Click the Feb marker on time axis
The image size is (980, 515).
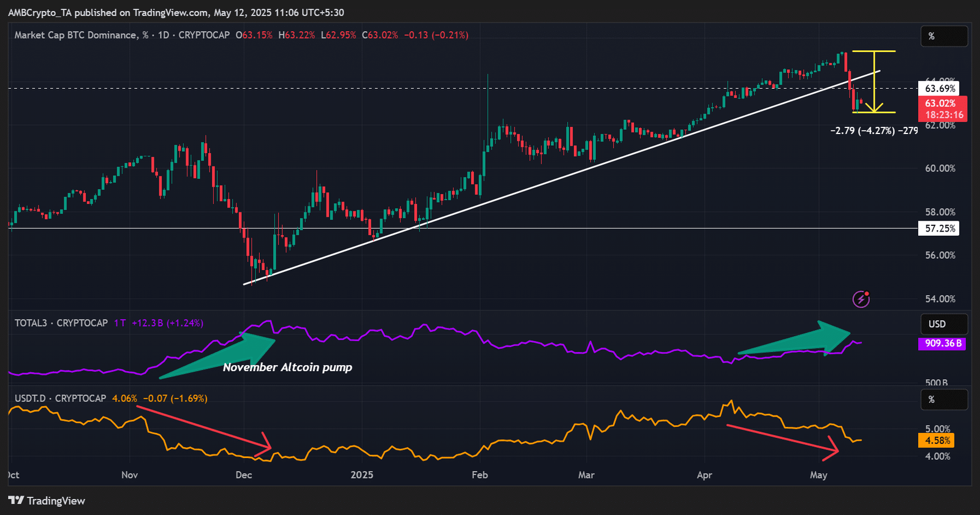[x=480, y=475]
